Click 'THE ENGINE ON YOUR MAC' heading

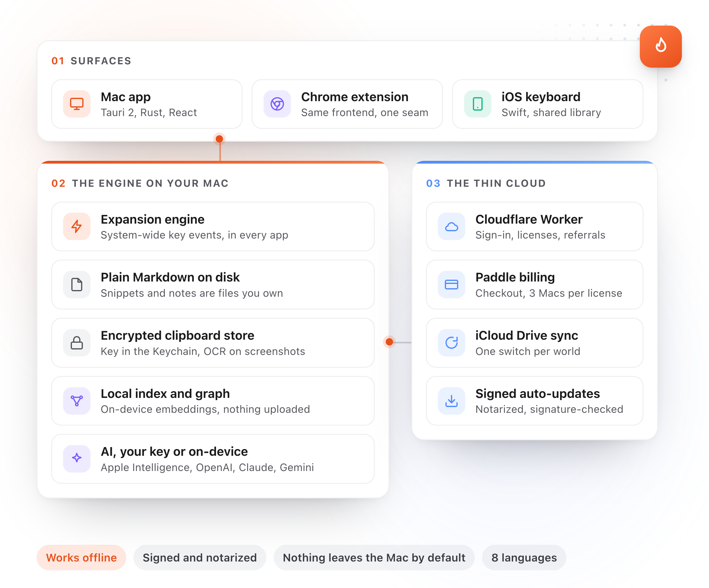point(150,183)
